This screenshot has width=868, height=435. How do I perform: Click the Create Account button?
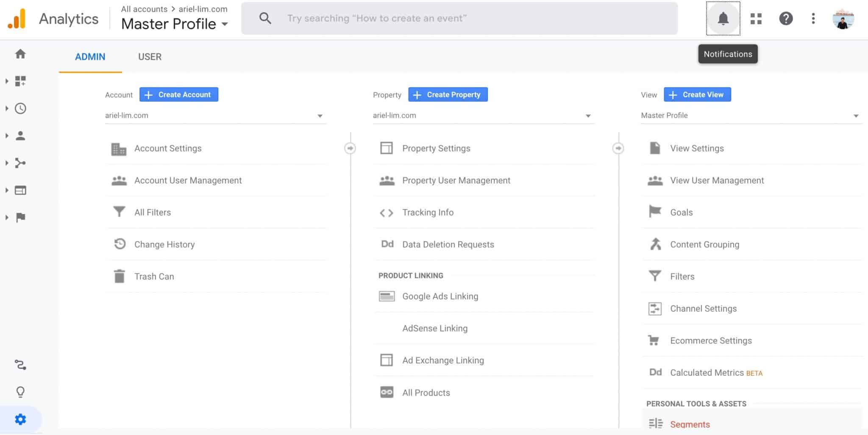click(x=179, y=94)
